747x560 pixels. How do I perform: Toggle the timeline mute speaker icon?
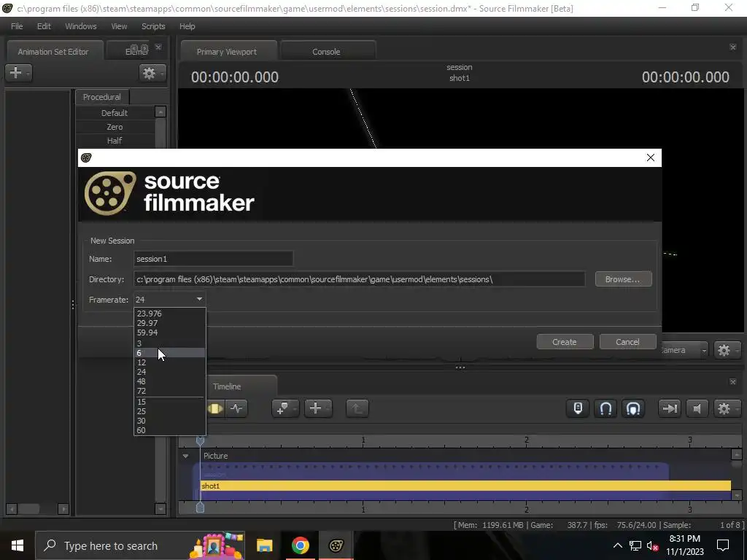coord(697,408)
